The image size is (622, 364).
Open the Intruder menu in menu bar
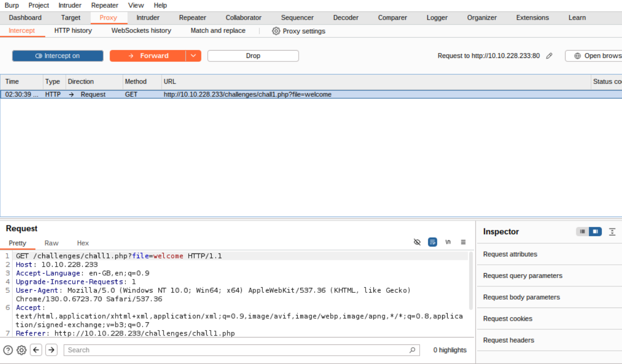point(70,5)
